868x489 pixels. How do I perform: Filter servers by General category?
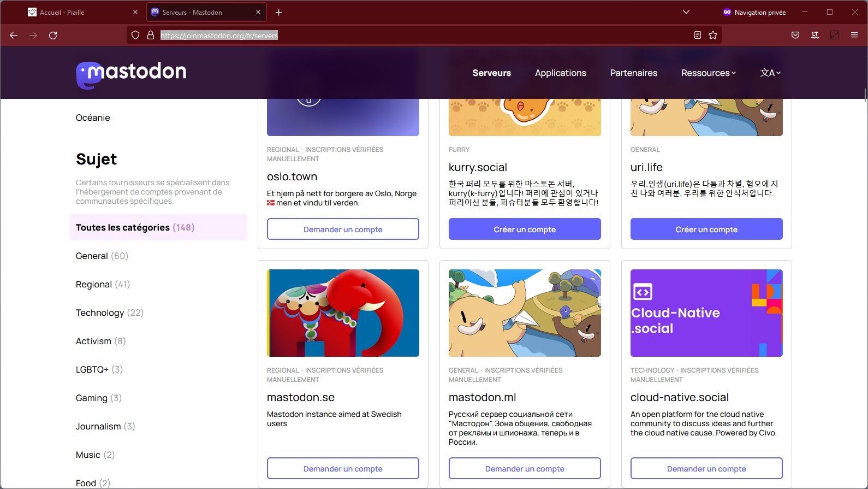point(102,256)
